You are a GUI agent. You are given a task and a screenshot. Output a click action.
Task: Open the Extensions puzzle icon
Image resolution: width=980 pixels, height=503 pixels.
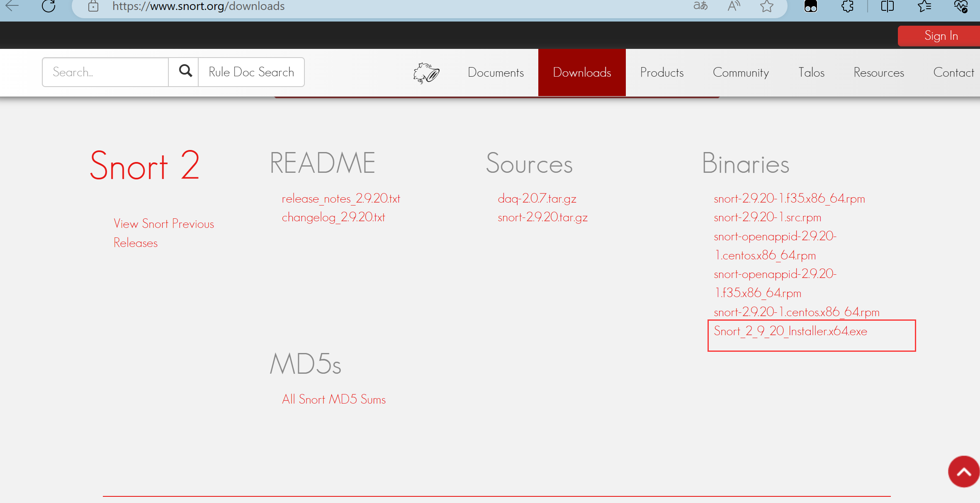click(x=847, y=6)
